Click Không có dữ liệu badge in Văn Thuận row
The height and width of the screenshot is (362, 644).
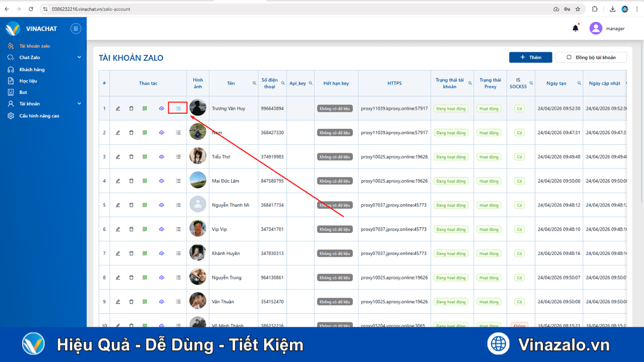pyautogui.click(x=335, y=302)
